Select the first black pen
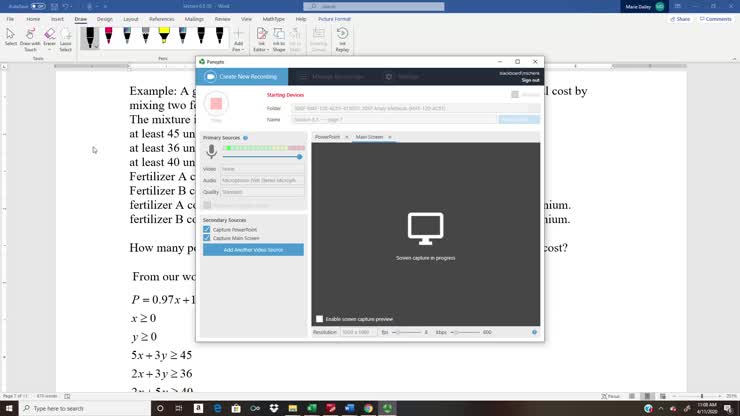Image resolution: width=740 pixels, height=416 pixels. (90, 38)
